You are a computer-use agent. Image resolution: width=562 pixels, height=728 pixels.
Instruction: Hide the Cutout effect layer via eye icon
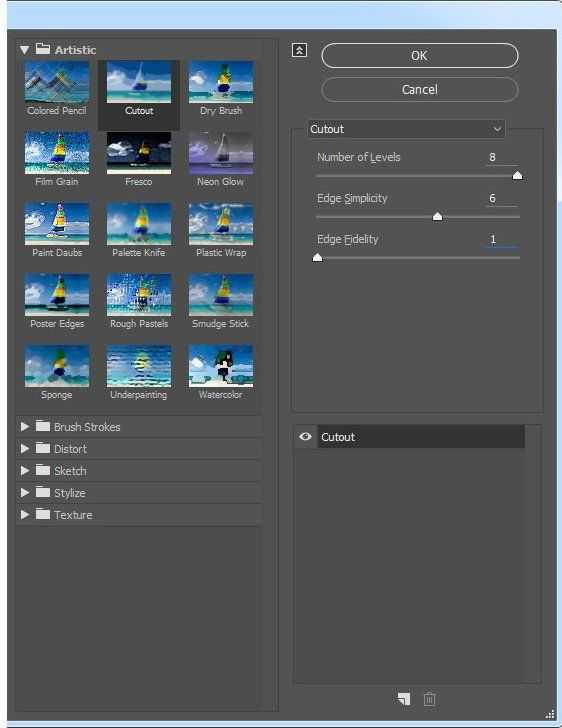(305, 436)
